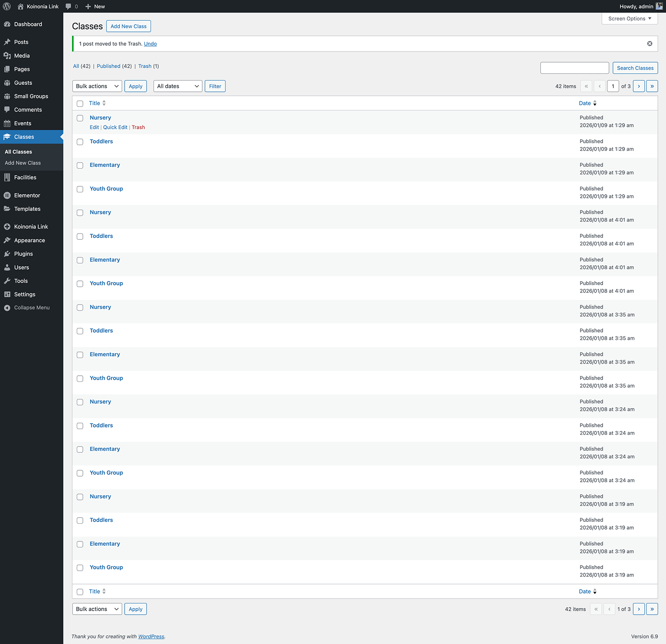Switch to the Trash (1) view

(145, 66)
